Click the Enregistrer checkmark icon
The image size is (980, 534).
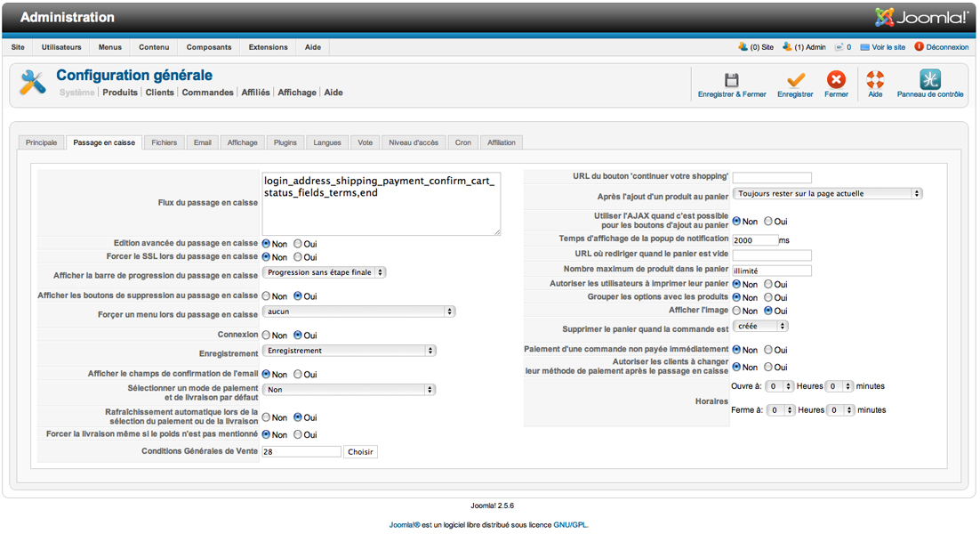point(796,80)
